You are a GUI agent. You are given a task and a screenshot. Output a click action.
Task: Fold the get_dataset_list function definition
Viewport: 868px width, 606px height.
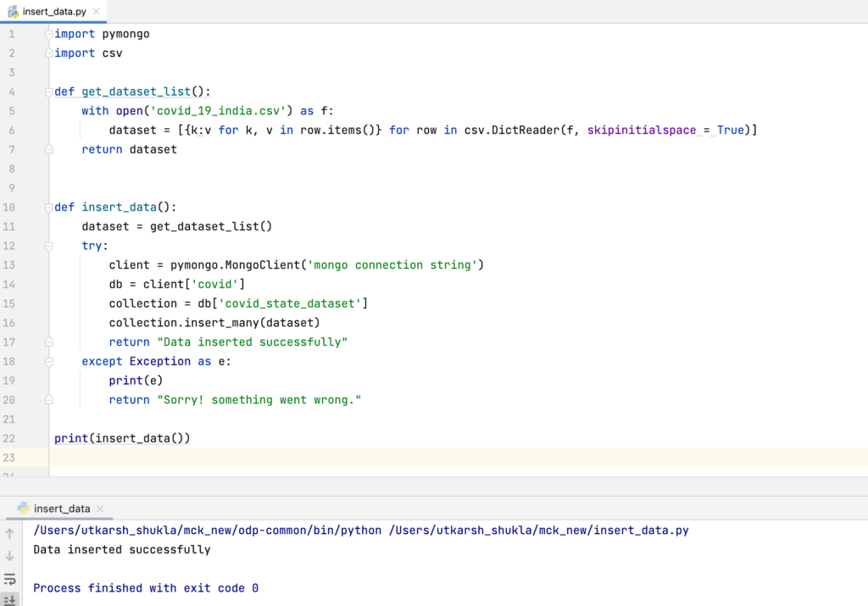[x=49, y=92]
